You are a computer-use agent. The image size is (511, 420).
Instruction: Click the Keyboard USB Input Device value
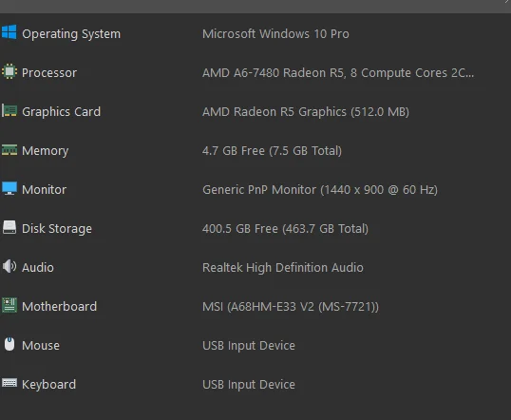click(x=249, y=385)
